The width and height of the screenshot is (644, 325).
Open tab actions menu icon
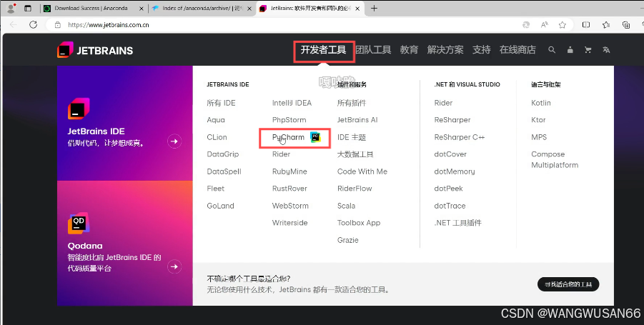pos(27,8)
